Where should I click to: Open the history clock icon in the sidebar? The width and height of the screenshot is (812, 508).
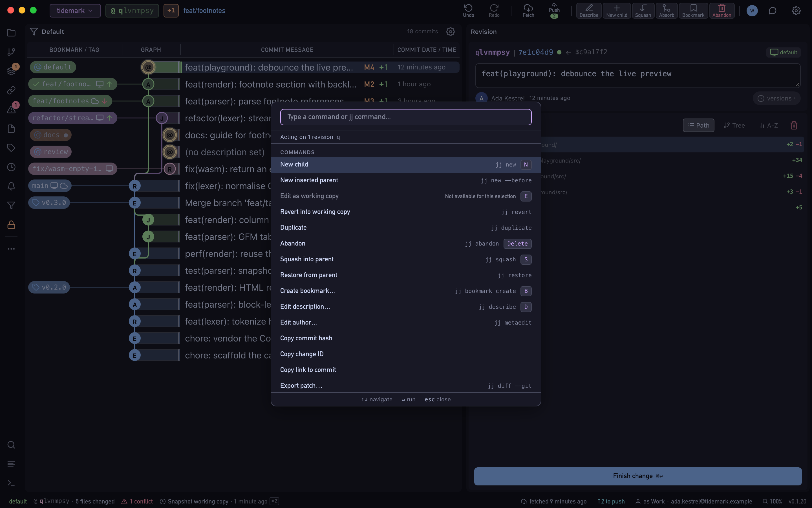tap(11, 167)
